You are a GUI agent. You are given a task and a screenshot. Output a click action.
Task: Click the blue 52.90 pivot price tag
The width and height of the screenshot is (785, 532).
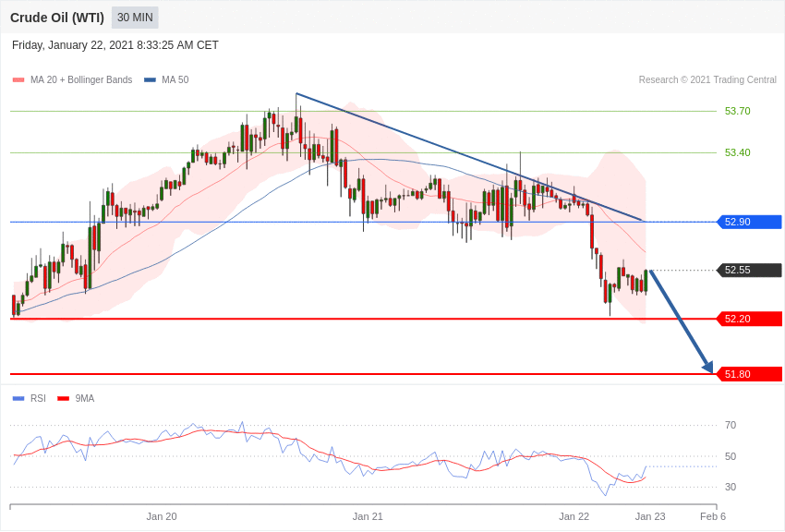750,222
